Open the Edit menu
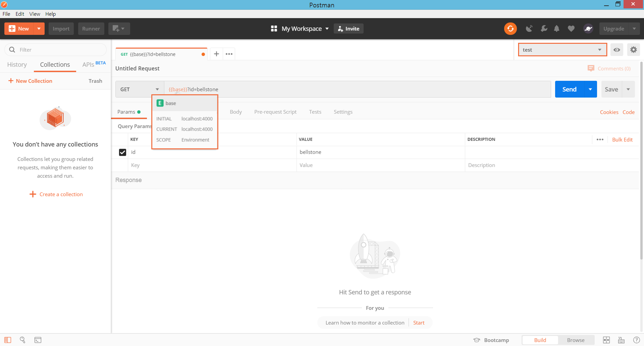Viewport: 644px width, 346px height. click(x=20, y=14)
